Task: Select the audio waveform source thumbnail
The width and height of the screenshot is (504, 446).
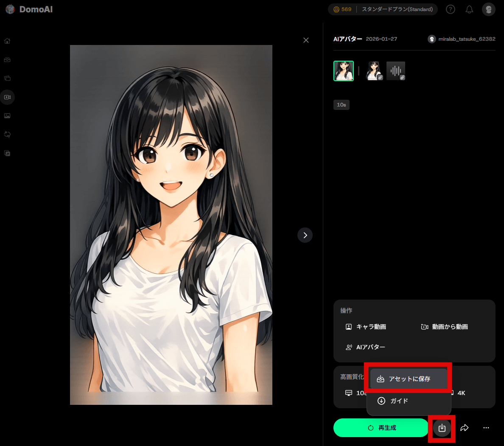Action: (x=395, y=71)
